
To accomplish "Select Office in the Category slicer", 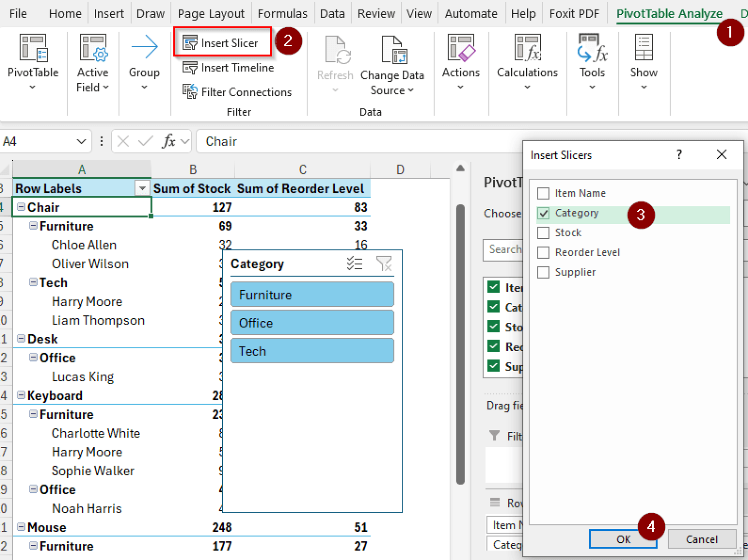I will point(312,322).
